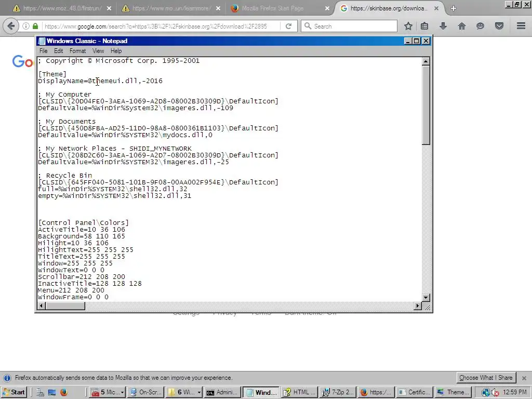The width and height of the screenshot is (532, 399).
Task: Open Notepad View menu
Action: click(98, 51)
